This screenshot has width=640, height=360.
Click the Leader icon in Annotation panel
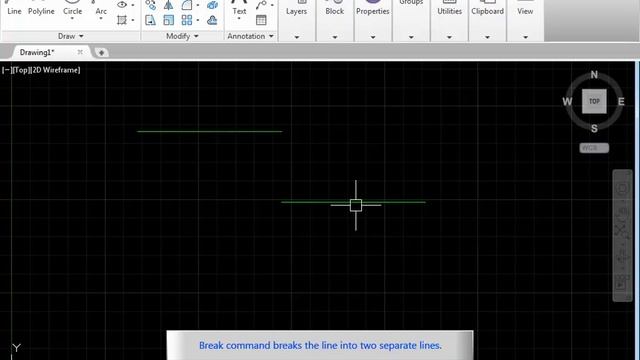261,5
